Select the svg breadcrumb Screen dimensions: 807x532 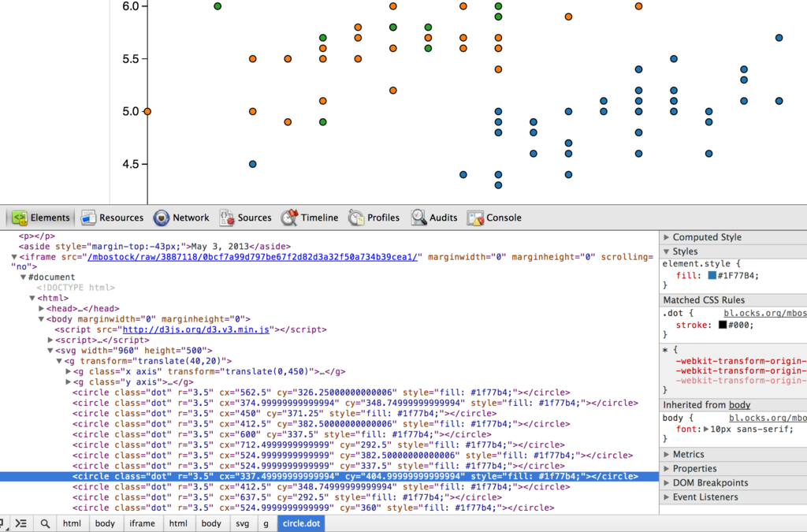tap(243, 523)
